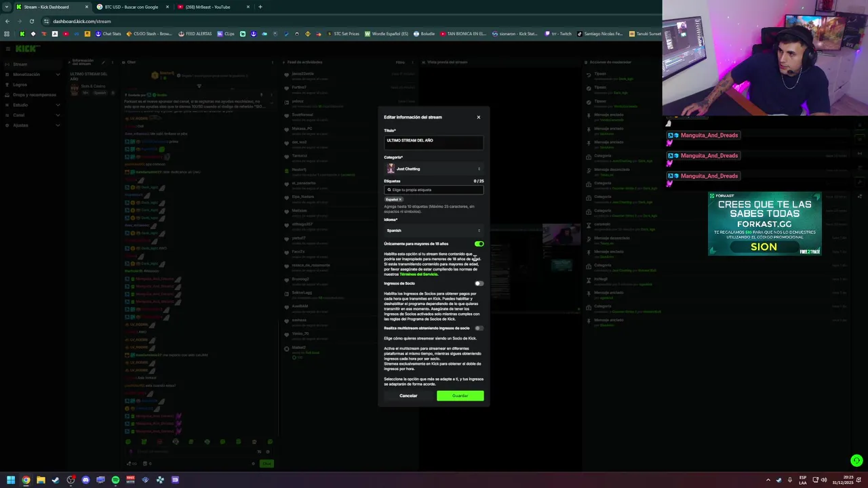The image size is (868, 488).
Task: Edit the Título field ULTIMO STREAM DEL AÑO
Action: (433, 142)
